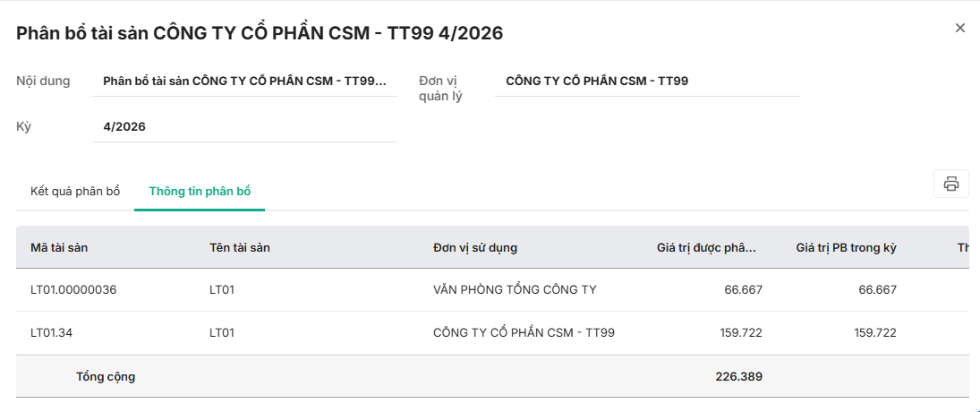
Task: Select asset row LT01.00000036
Action: point(73,289)
